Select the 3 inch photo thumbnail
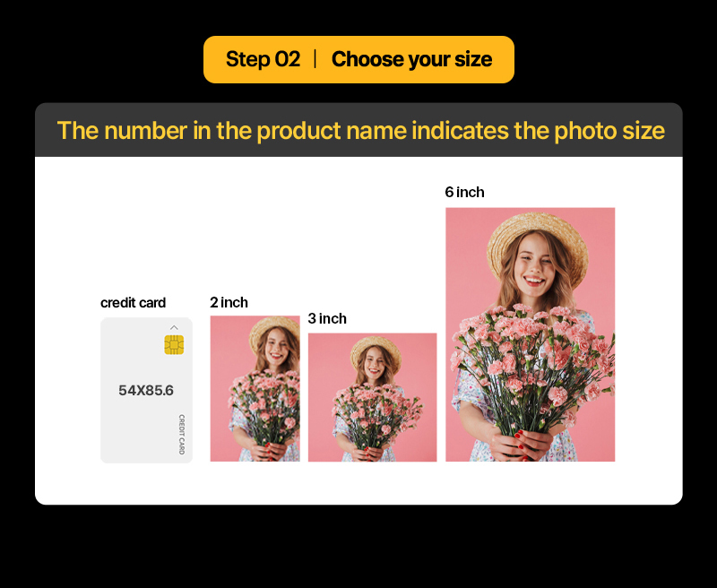The image size is (717, 588). [372, 397]
